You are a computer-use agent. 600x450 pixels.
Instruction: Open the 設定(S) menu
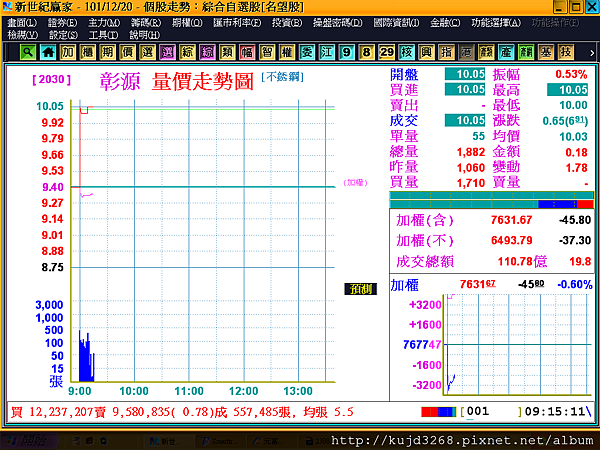63,35
